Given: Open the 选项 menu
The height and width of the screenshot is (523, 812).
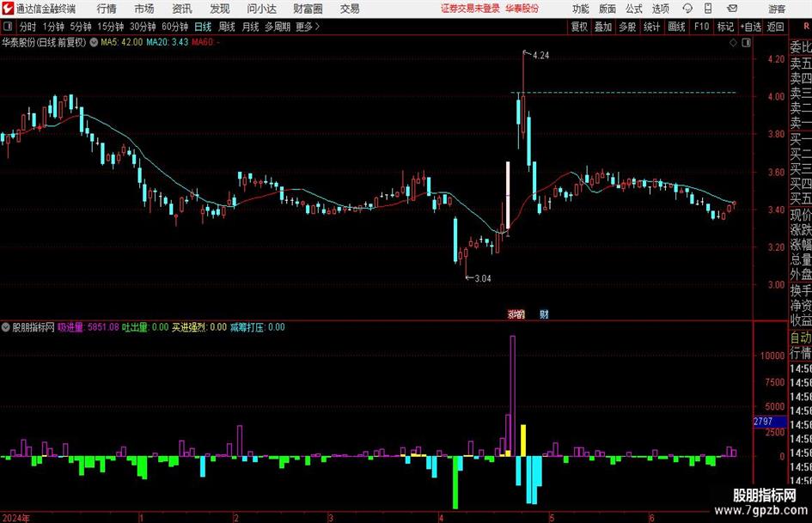Looking at the screenshot, I should [x=660, y=9].
